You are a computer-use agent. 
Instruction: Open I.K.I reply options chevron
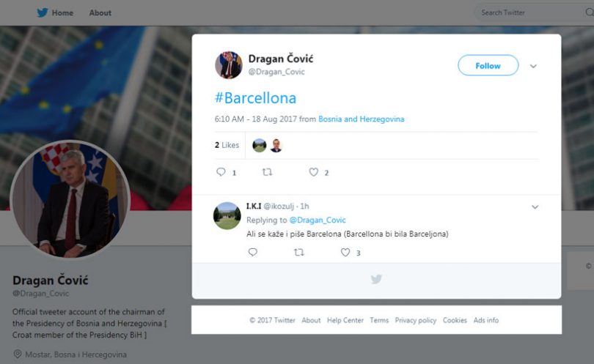click(x=535, y=207)
